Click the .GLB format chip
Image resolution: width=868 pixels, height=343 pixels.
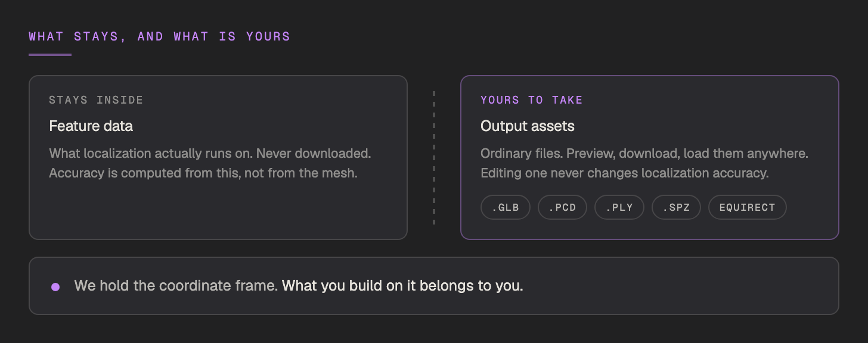pos(505,207)
